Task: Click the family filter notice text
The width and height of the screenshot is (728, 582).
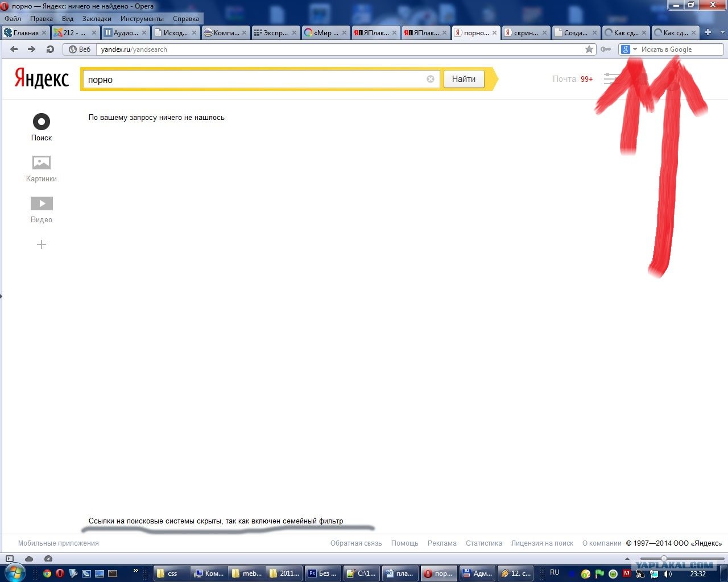Action: point(216,521)
